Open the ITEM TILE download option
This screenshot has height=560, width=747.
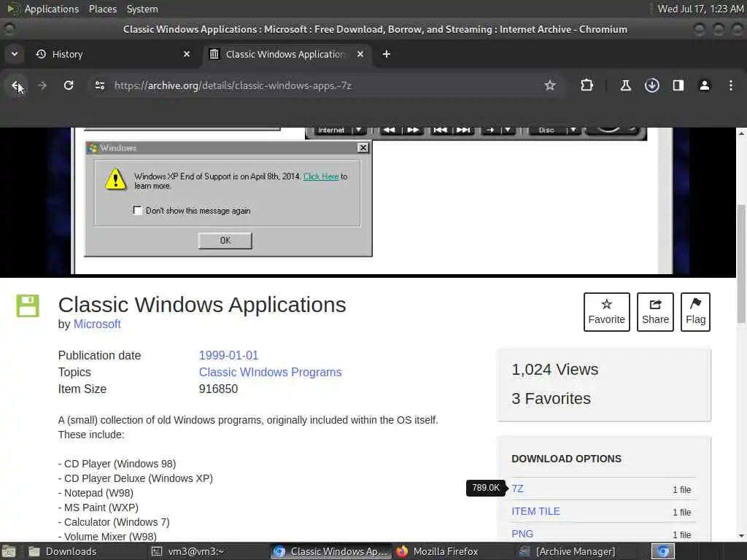[x=535, y=511]
